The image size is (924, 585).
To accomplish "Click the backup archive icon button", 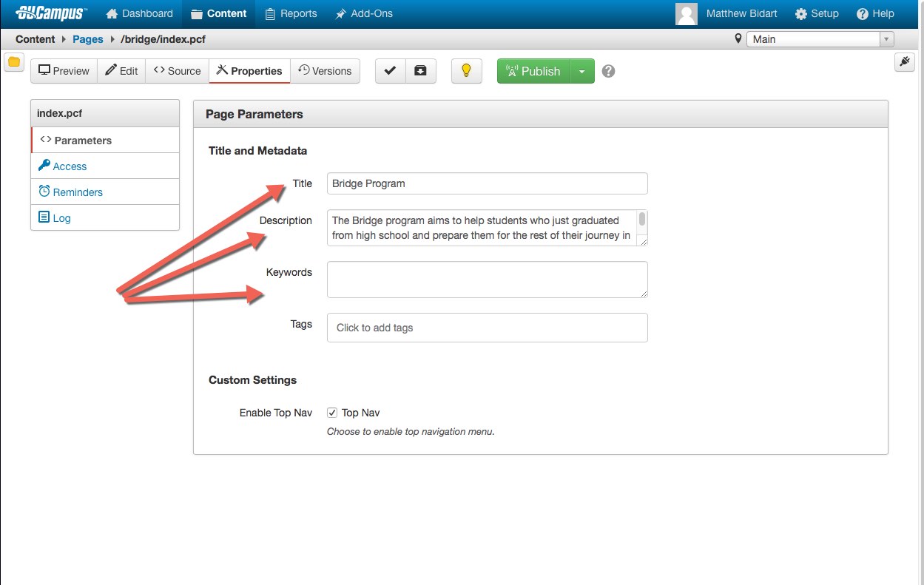I will click(x=420, y=71).
